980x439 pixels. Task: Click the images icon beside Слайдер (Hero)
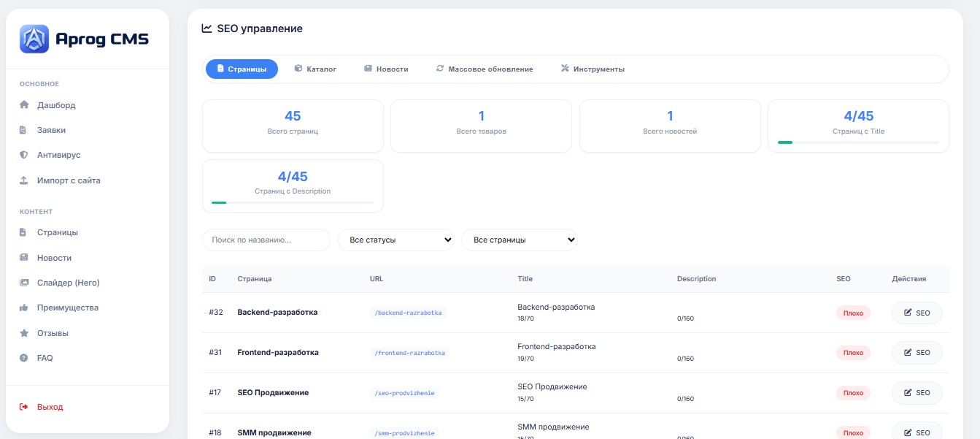click(24, 283)
